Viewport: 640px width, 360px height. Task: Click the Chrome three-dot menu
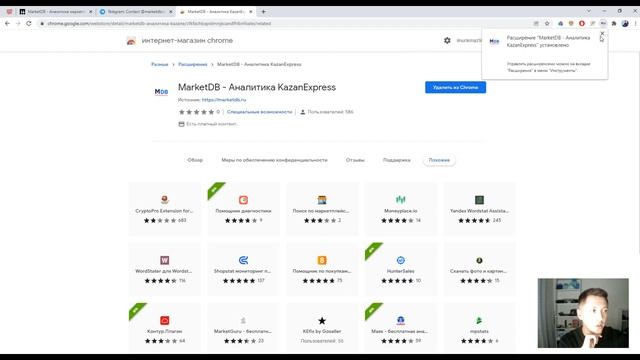click(635, 24)
